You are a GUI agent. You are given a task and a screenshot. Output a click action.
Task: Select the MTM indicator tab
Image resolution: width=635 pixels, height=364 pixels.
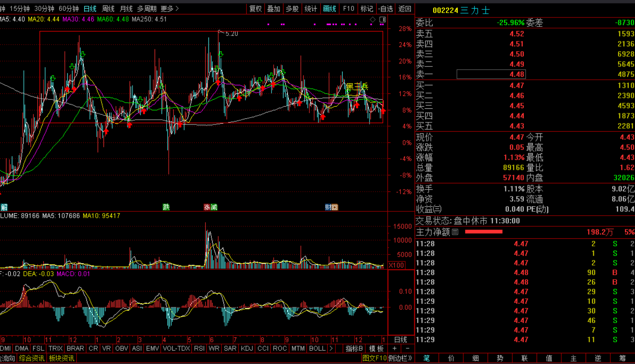(298, 349)
